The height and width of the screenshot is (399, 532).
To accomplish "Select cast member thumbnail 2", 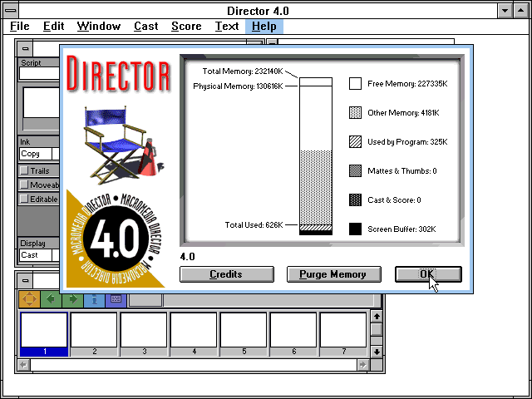I will 94,334.
